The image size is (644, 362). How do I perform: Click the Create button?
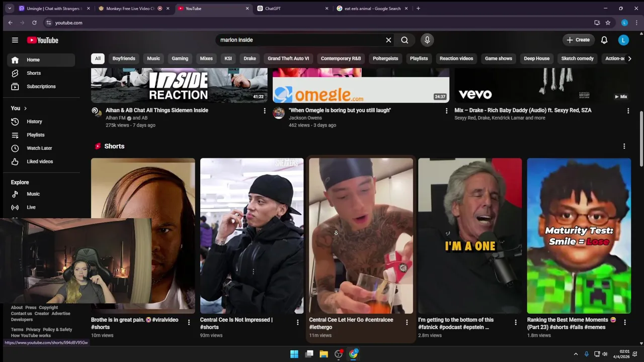click(x=578, y=40)
